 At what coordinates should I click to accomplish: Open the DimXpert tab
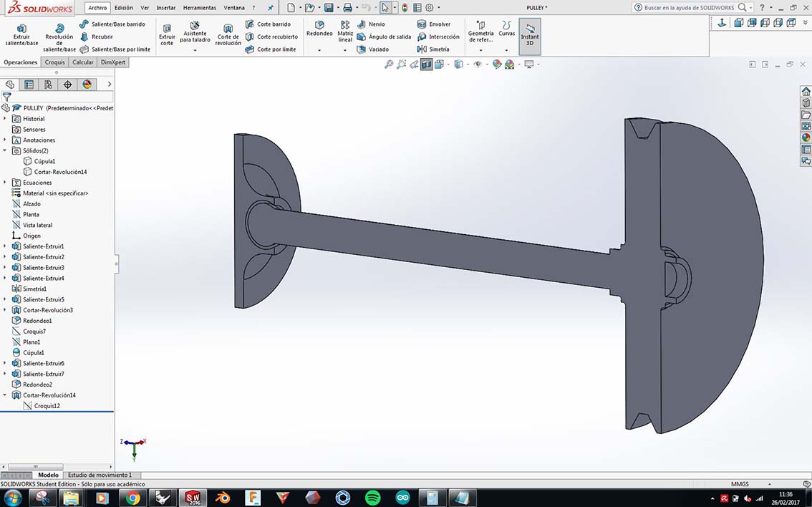tap(113, 62)
